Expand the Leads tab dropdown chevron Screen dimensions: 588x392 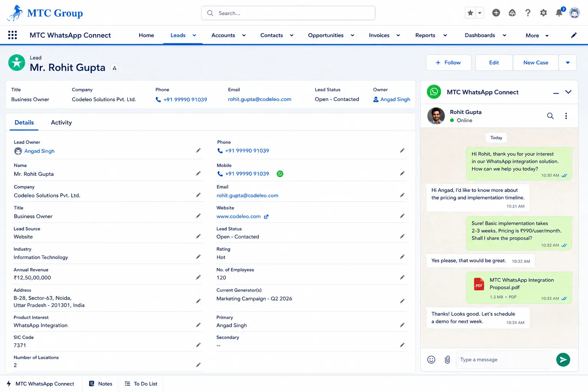[x=194, y=35]
